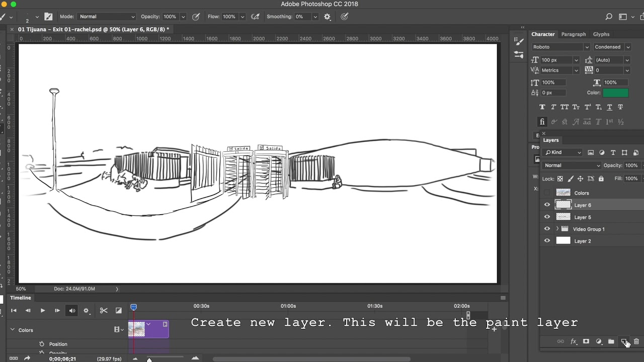The image size is (644, 362).
Task: Switch to the Paragraph tab
Action: (x=573, y=34)
